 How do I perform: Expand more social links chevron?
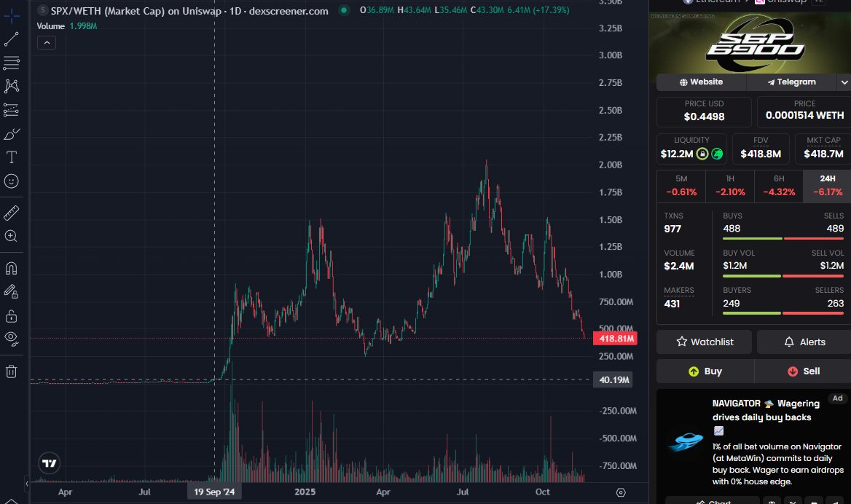tap(844, 82)
